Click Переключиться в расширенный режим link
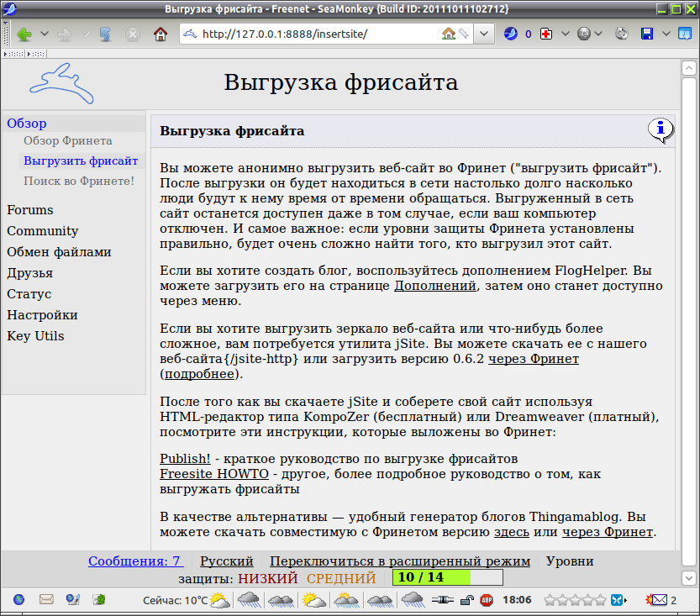The image size is (700, 616). coord(400,561)
